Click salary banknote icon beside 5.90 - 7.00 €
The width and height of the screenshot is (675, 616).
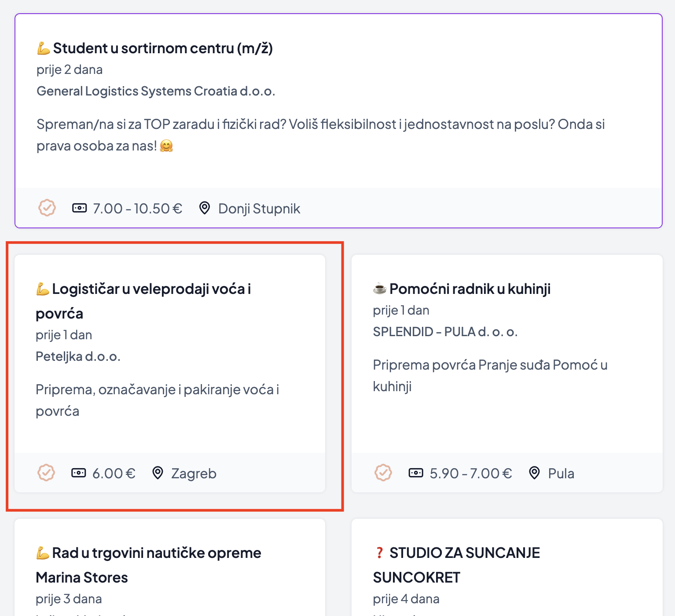click(416, 473)
